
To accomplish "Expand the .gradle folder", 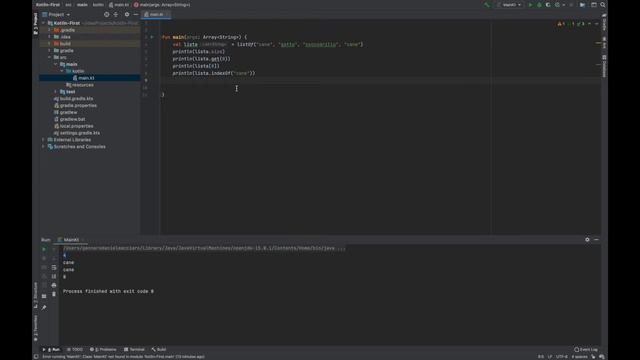I will point(50,30).
